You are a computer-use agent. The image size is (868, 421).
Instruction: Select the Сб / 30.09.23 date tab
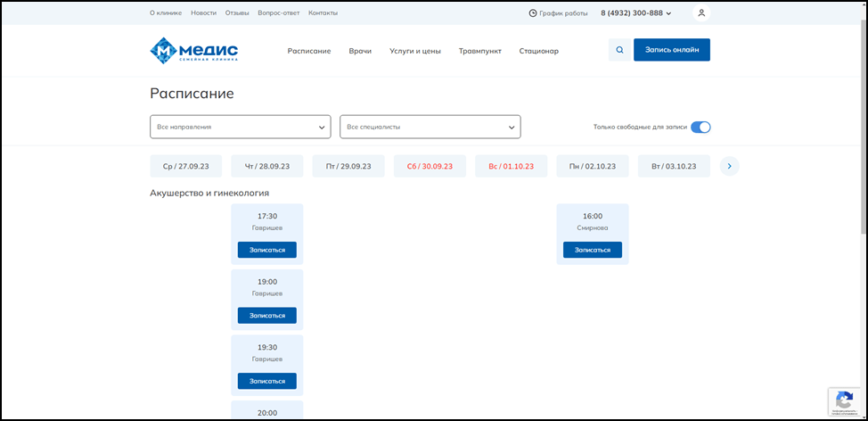(430, 166)
